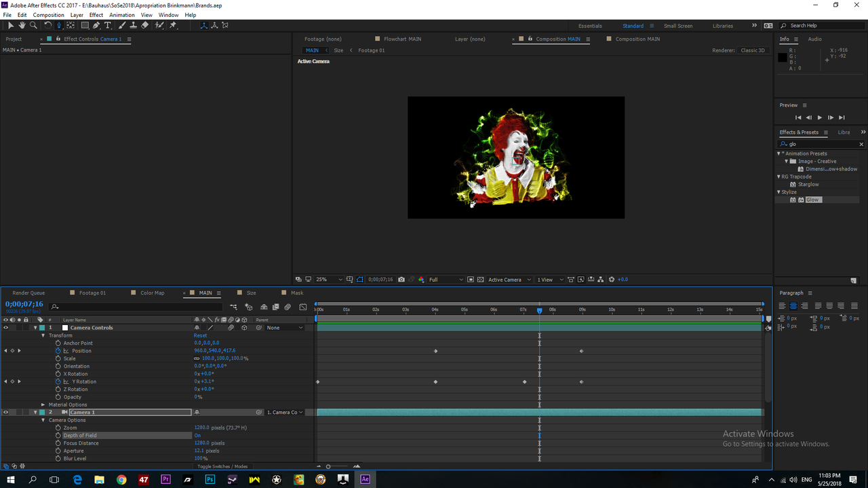Screen dimensions: 868x488
Task: Switch to the Render Queue tab
Action: [28, 293]
